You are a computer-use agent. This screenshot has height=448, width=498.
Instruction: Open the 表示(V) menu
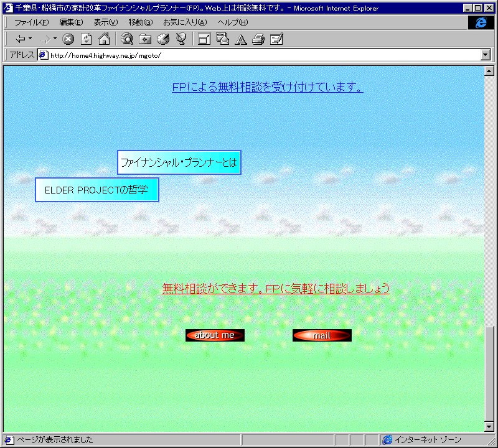pyautogui.click(x=105, y=22)
